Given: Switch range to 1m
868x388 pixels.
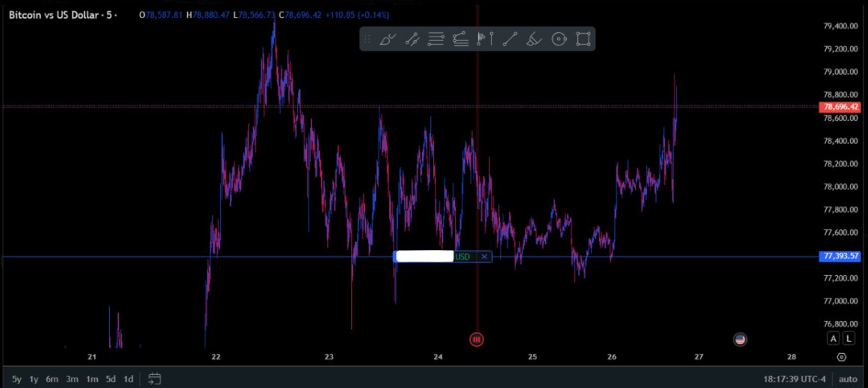Looking at the screenshot, I should pos(92,379).
